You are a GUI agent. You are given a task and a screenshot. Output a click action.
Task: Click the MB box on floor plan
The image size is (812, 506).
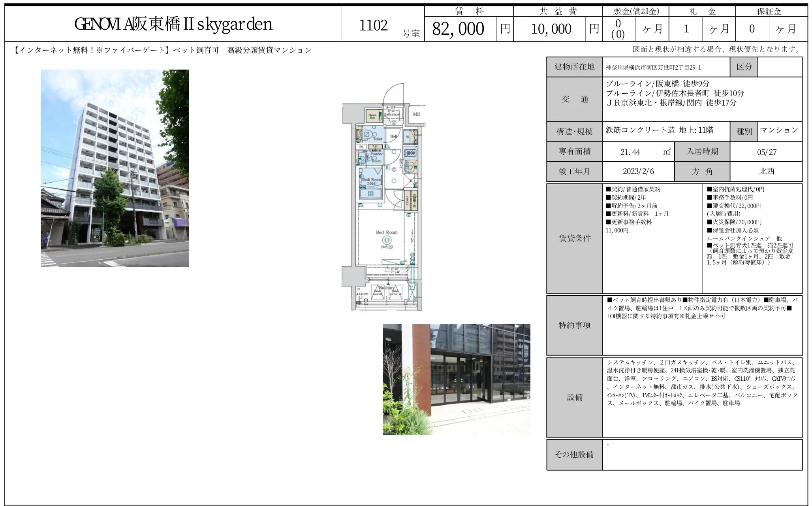click(417, 115)
